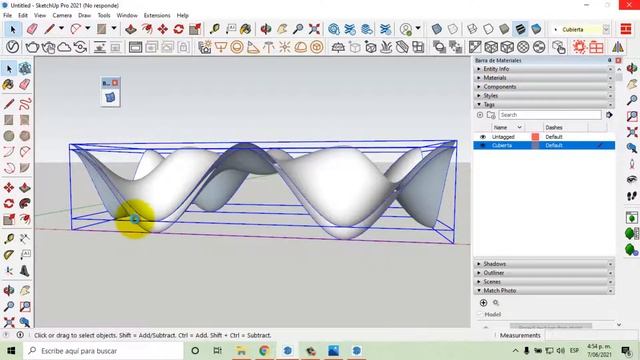The height and width of the screenshot is (360, 640).
Task: Open the Camera menu
Action: pos(62,15)
